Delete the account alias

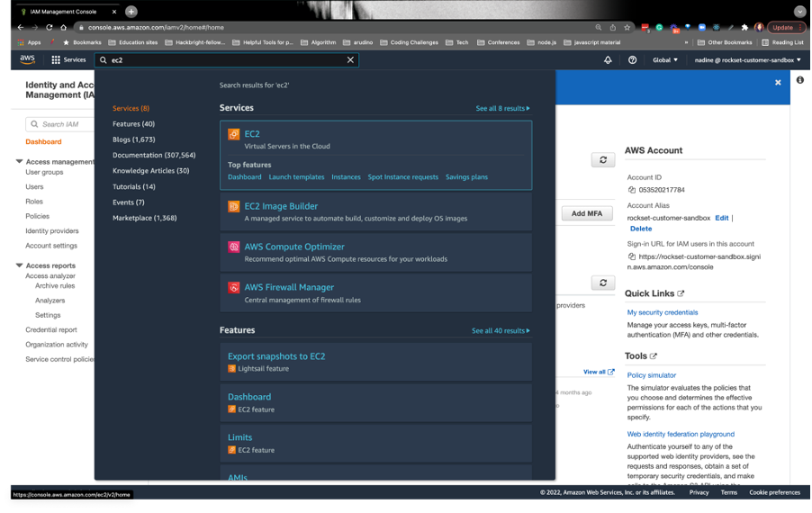pos(641,229)
